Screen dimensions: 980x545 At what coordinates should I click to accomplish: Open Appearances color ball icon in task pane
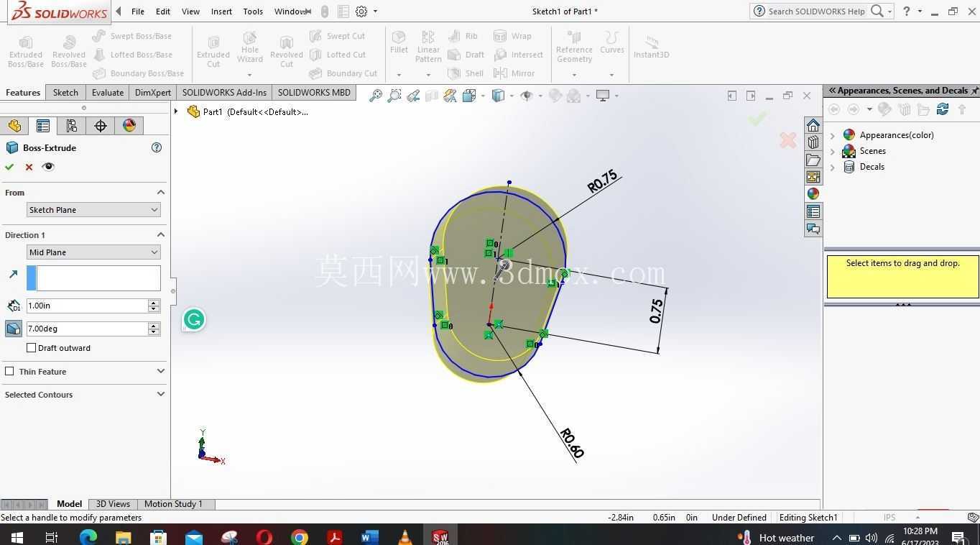(x=813, y=194)
